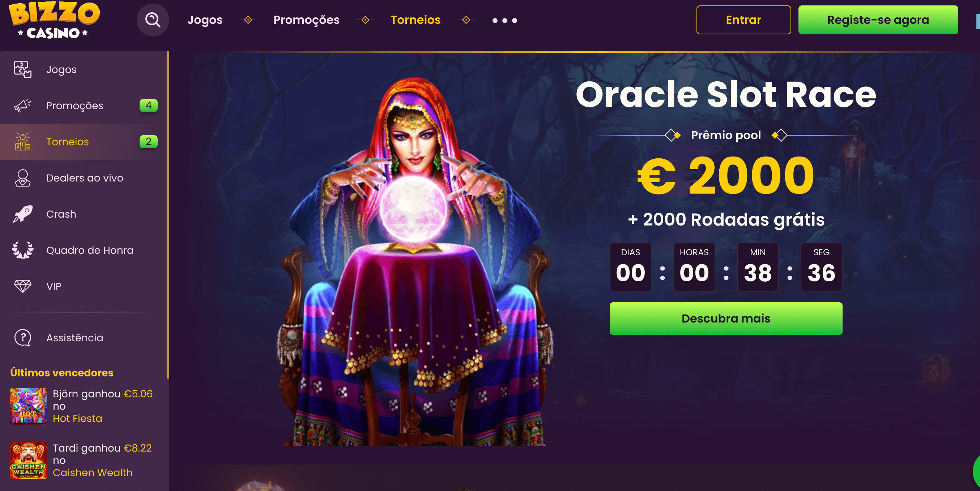Open the search magnifier icon
This screenshot has width=980, height=491.
pyautogui.click(x=153, y=20)
